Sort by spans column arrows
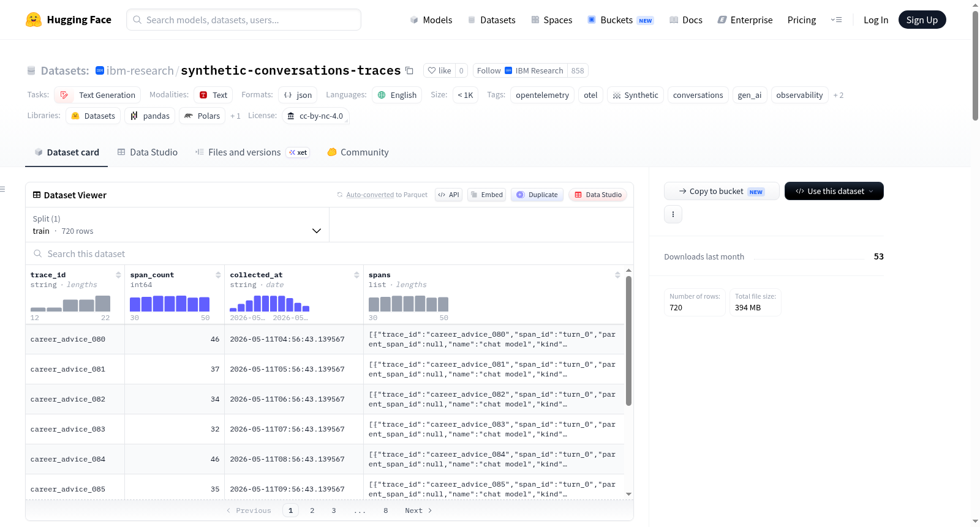The image size is (980, 527). click(x=617, y=275)
